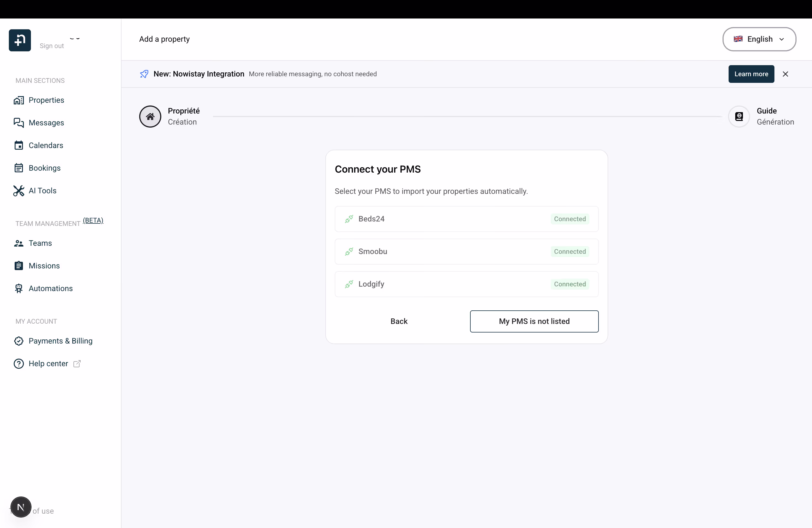Click the Propriété house step icon

150,117
